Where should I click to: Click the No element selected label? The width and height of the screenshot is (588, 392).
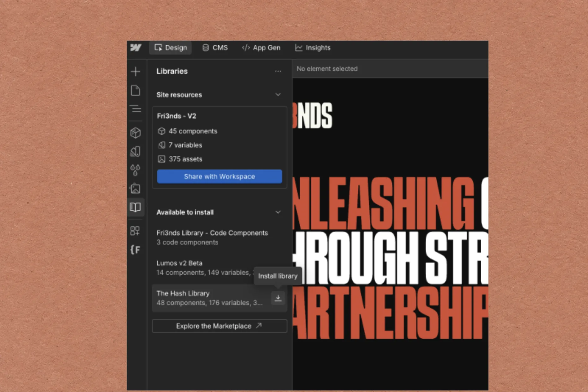coord(327,69)
